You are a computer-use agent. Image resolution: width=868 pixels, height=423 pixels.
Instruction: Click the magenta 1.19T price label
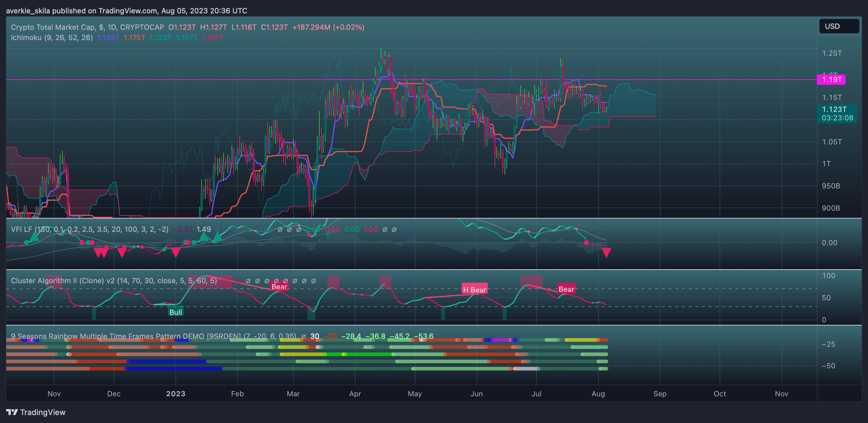[x=831, y=80]
